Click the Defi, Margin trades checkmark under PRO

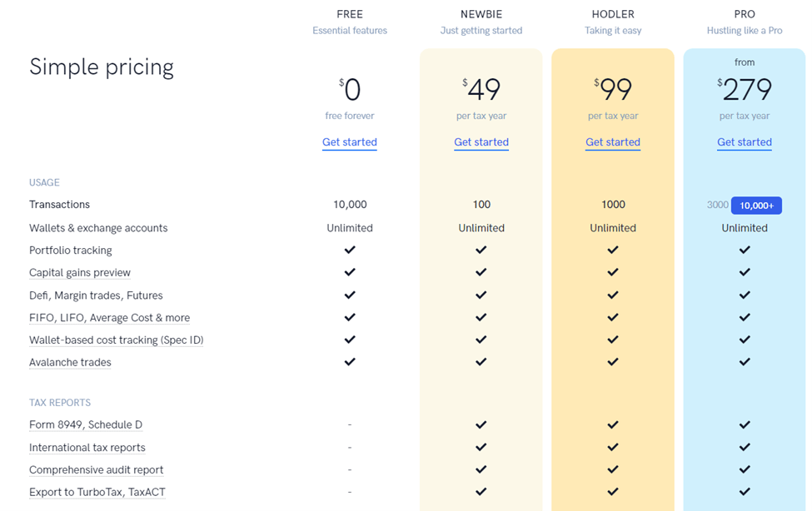click(745, 295)
